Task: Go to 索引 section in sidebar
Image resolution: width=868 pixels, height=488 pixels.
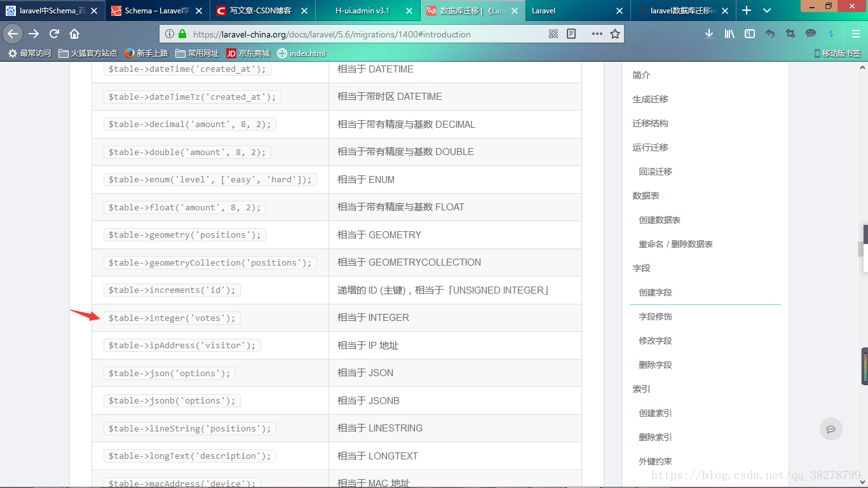Action: (641, 389)
